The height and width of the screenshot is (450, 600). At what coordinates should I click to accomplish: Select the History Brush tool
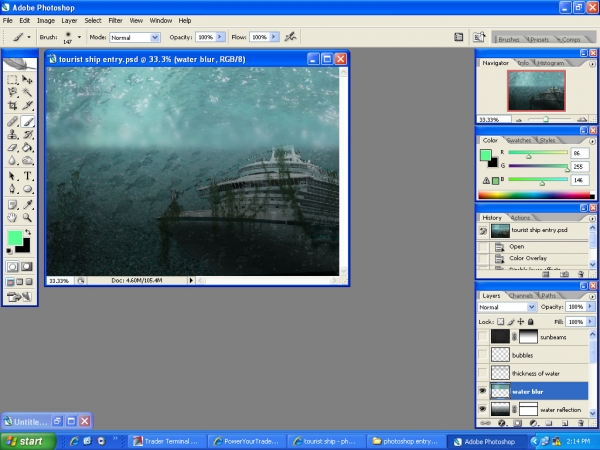(27, 134)
